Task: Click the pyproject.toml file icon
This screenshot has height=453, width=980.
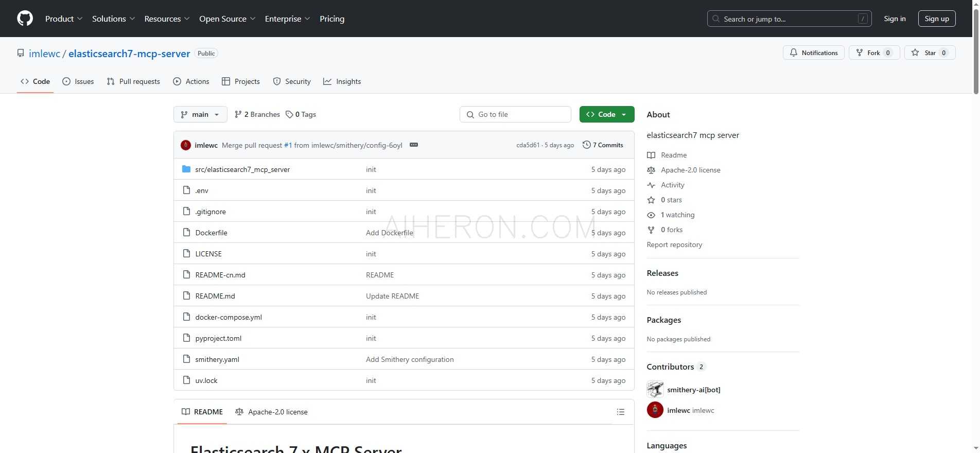Action: pos(186,338)
